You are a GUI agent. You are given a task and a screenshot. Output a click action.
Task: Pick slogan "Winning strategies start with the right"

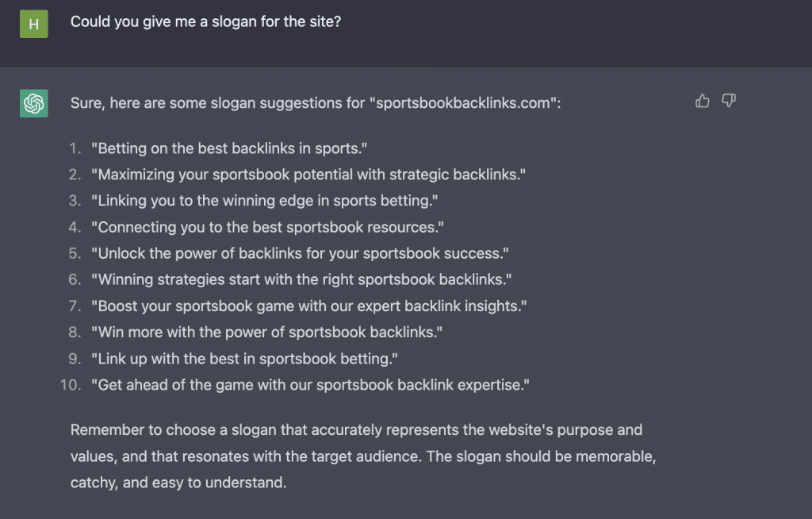301,280
